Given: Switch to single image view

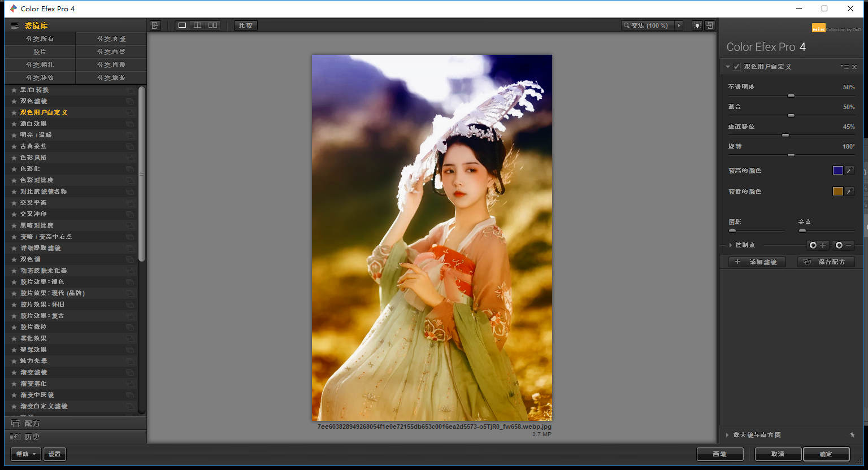Looking at the screenshot, I should (x=182, y=25).
